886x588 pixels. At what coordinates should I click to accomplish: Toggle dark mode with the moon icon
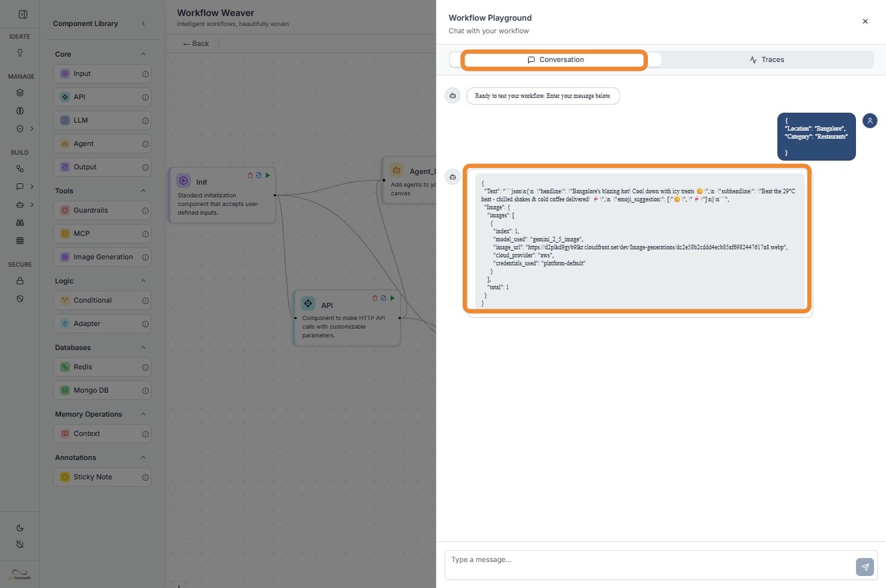click(20, 528)
